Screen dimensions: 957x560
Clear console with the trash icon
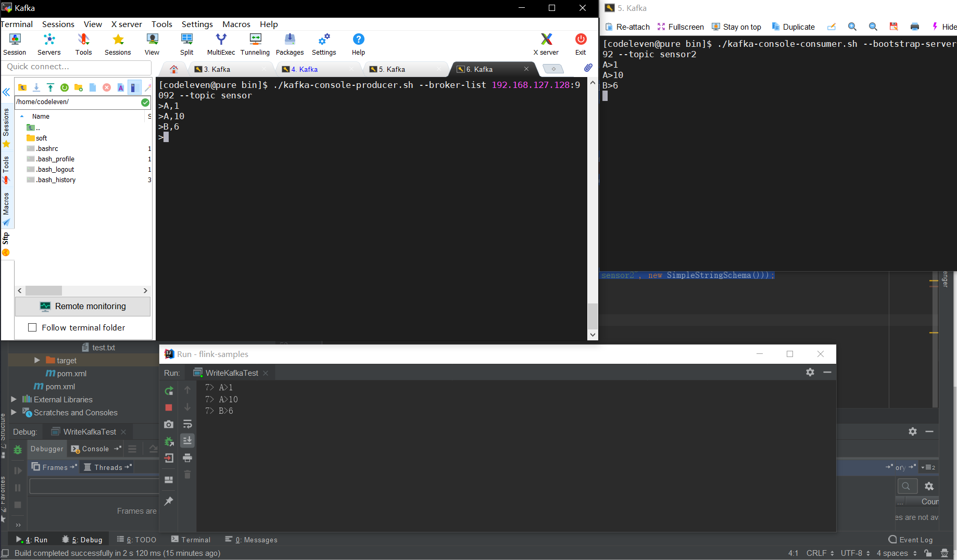[x=187, y=475]
